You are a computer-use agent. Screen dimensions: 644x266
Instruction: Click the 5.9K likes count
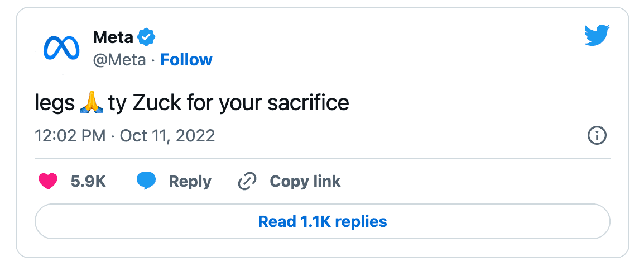pos(88,181)
